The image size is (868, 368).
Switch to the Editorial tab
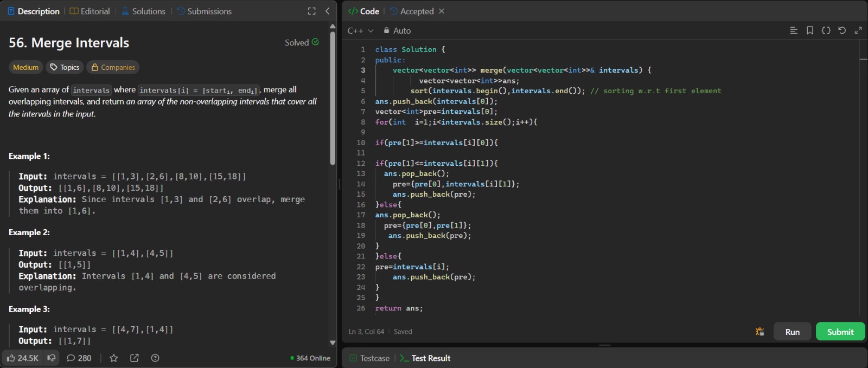90,11
